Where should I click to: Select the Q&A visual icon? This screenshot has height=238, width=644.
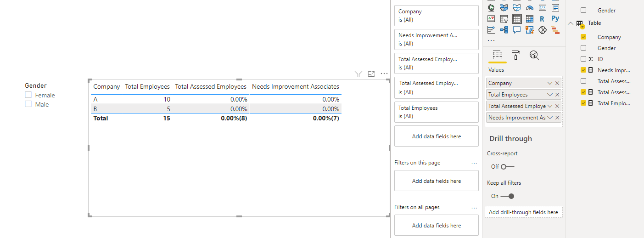pyautogui.click(x=517, y=30)
